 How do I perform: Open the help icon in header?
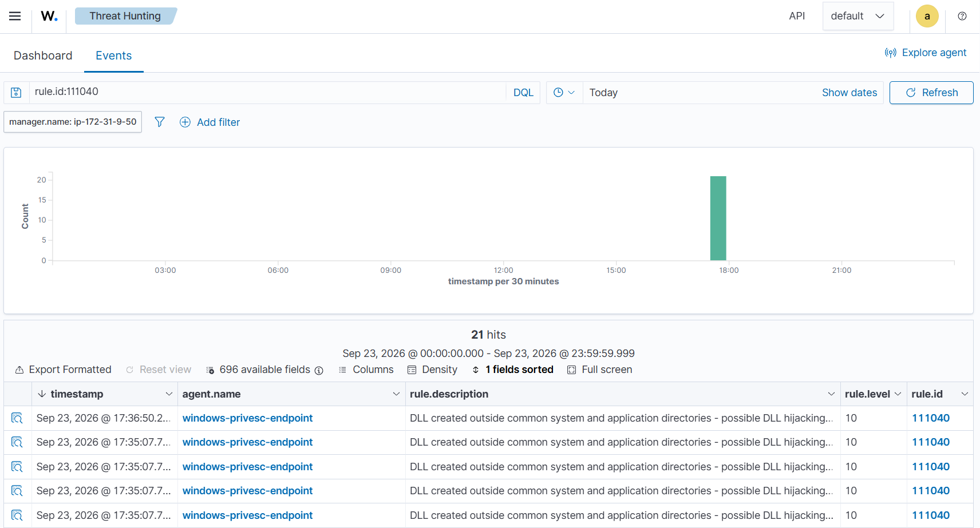(x=962, y=16)
